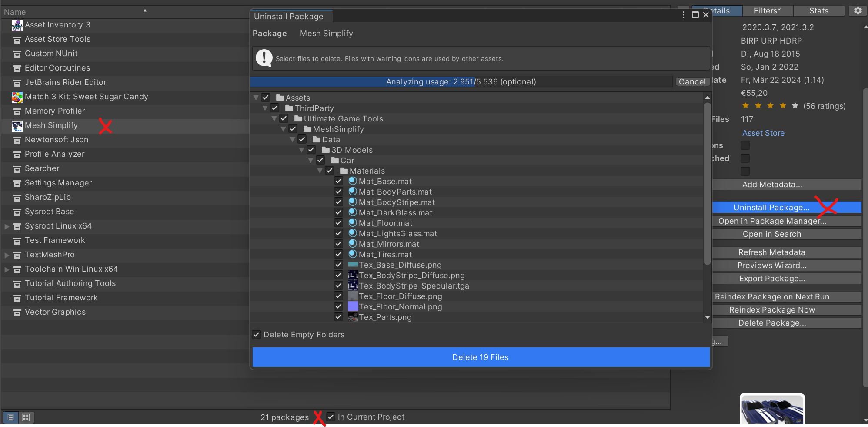Collapse the Assets folder tree
868x427 pixels.
coord(256,98)
